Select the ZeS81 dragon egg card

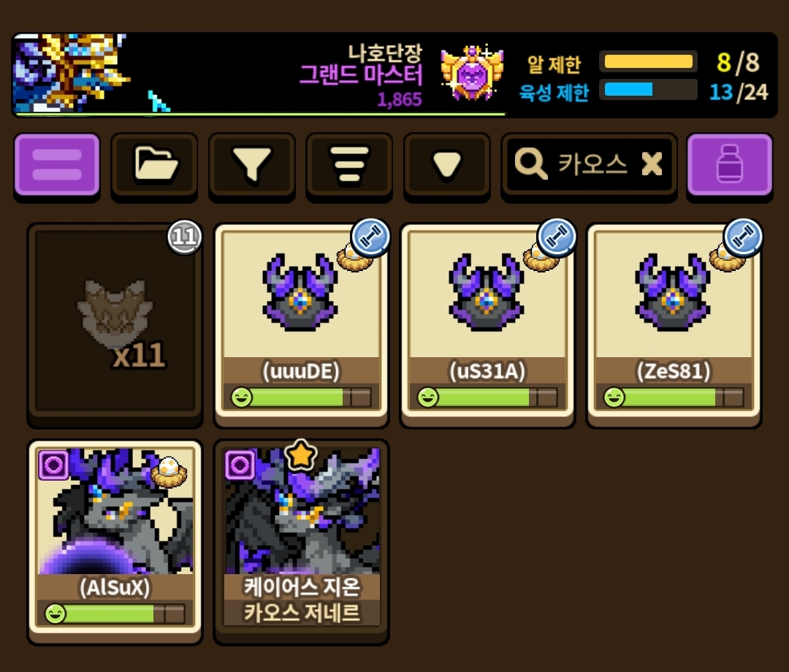pyautogui.click(x=674, y=322)
